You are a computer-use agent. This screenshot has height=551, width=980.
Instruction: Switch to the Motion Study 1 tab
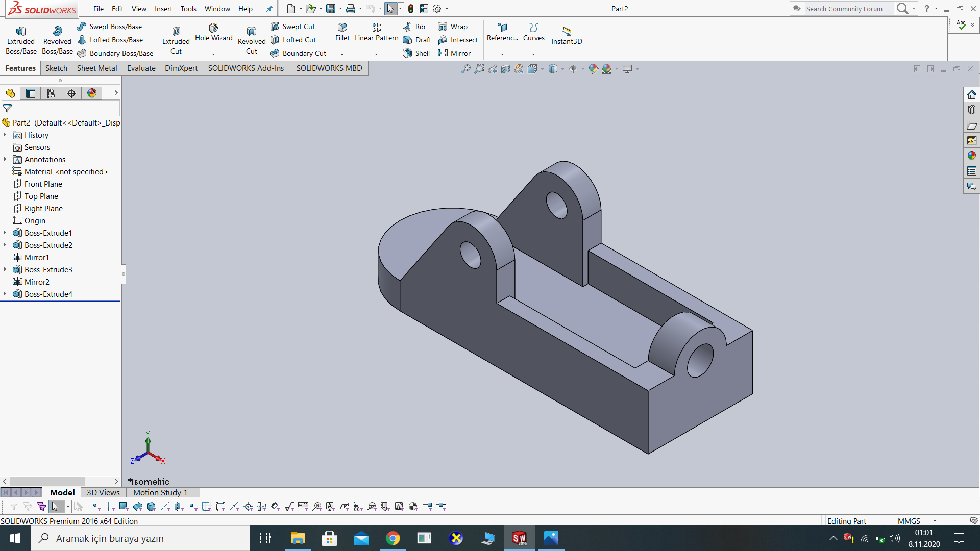pos(160,492)
